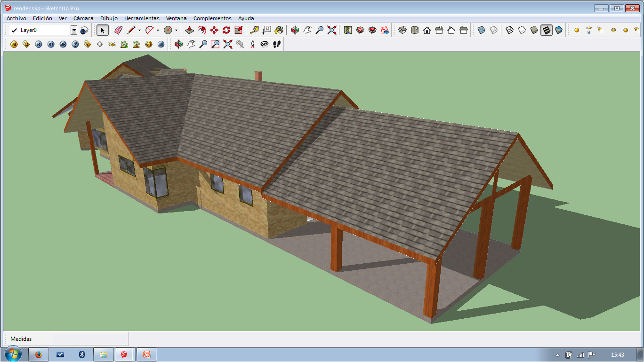
Task: Select the Rotate tool
Action: point(226,30)
